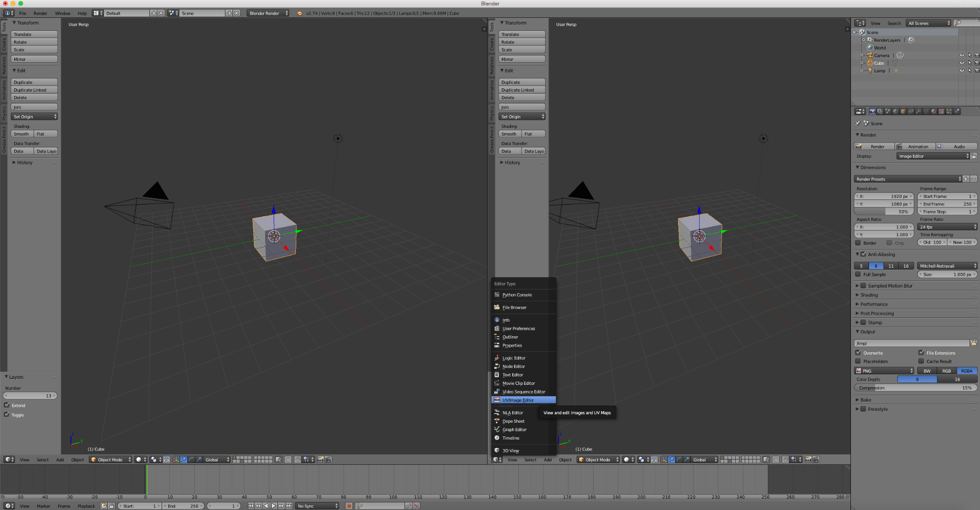Select the World properties globe icon
The image size is (980, 510).
(894, 111)
